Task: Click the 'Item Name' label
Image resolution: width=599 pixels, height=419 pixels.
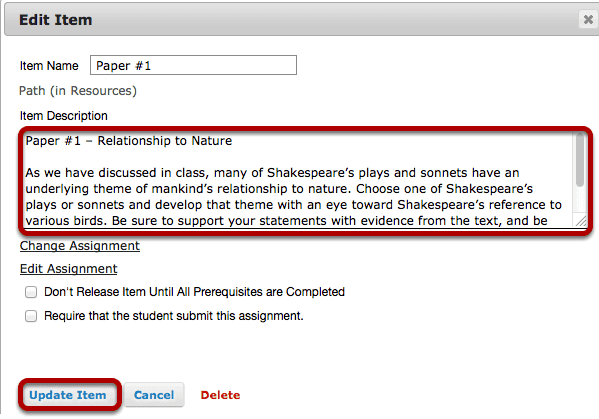Action: point(49,66)
